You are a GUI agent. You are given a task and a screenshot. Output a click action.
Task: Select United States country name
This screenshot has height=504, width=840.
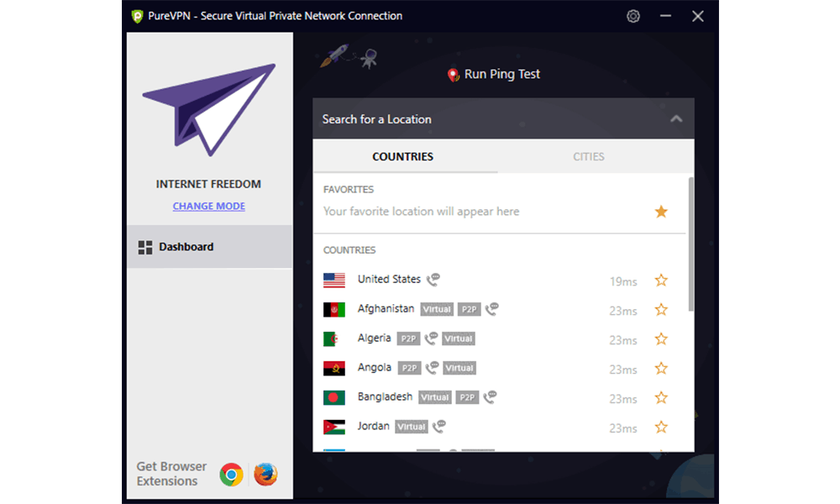[x=389, y=280]
